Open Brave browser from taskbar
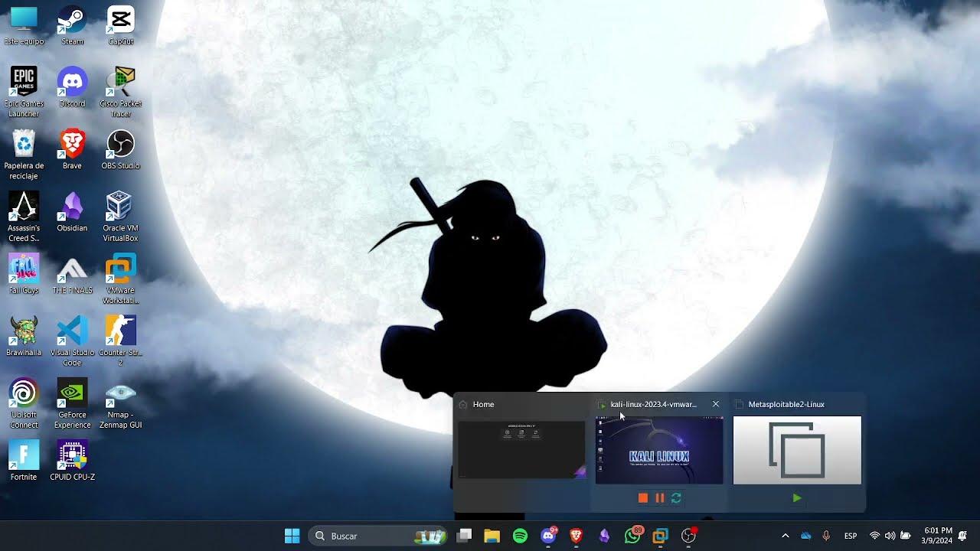 [576, 536]
